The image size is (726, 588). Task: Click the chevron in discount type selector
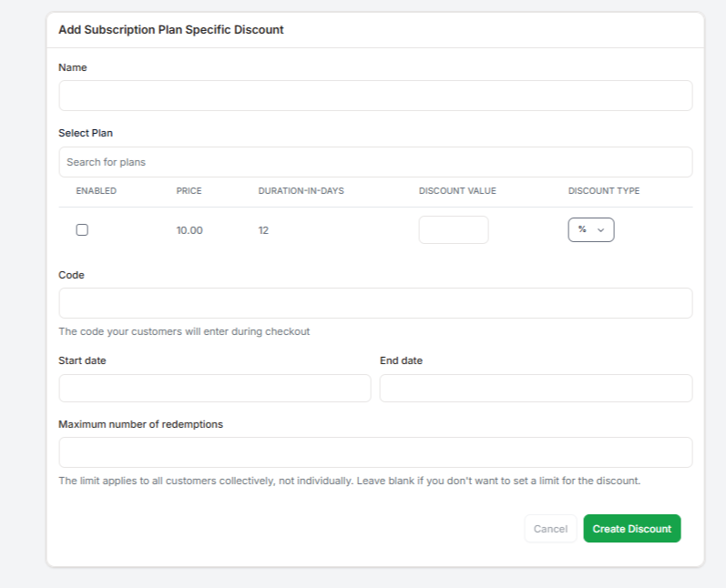coord(601,230)
